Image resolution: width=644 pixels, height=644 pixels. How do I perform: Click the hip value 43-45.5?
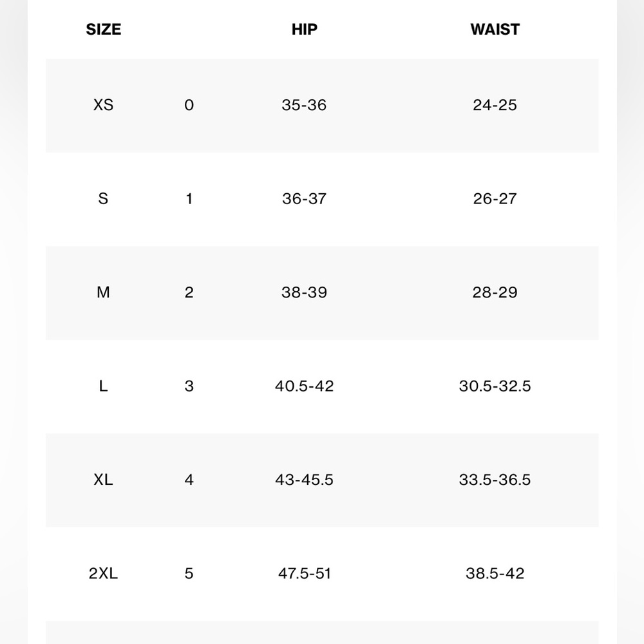click(x=304, y=480)
